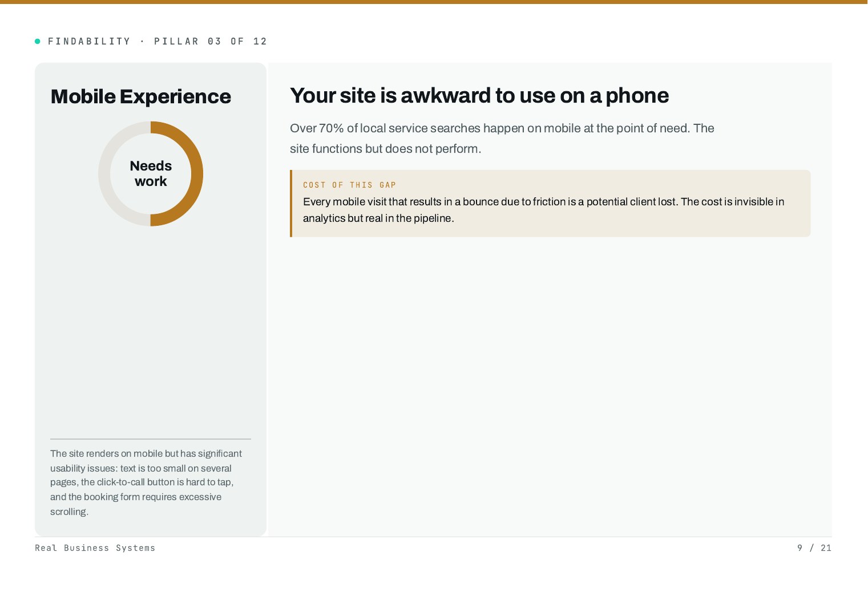Image resolution: width=868 pixels, height=613 pixels.
Task: Select the text 'Every mobile visit that results in a bounce'
Action: (x=401, y=202)
